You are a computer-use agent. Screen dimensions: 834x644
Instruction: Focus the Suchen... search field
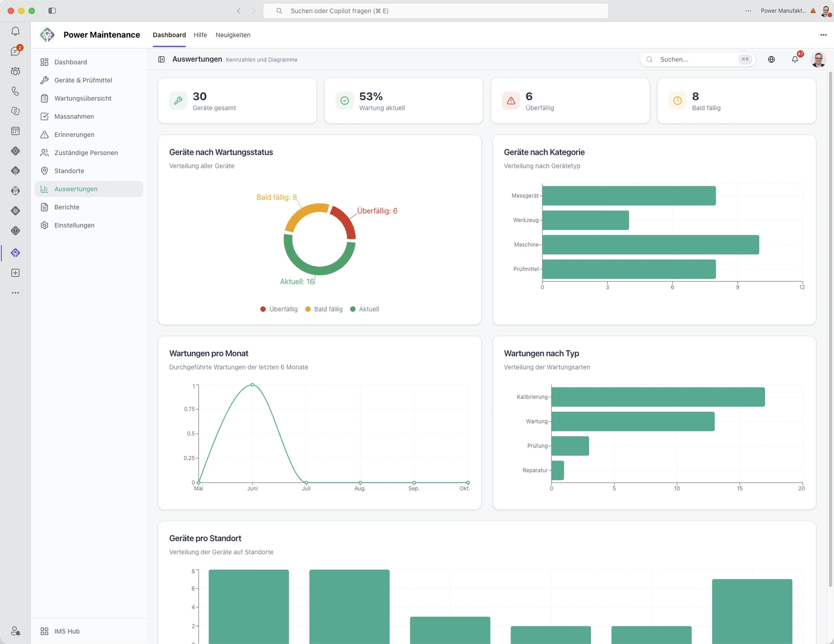697,59
